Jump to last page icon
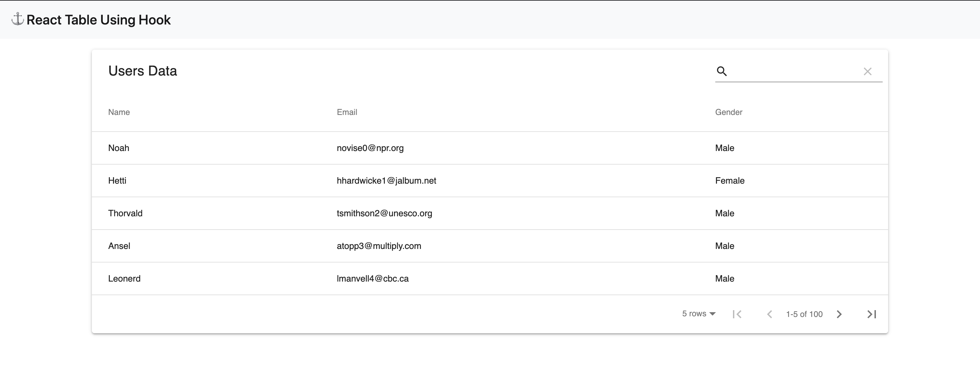The height and width of the screenshot is (370, 980). click(x=871, y=314)
